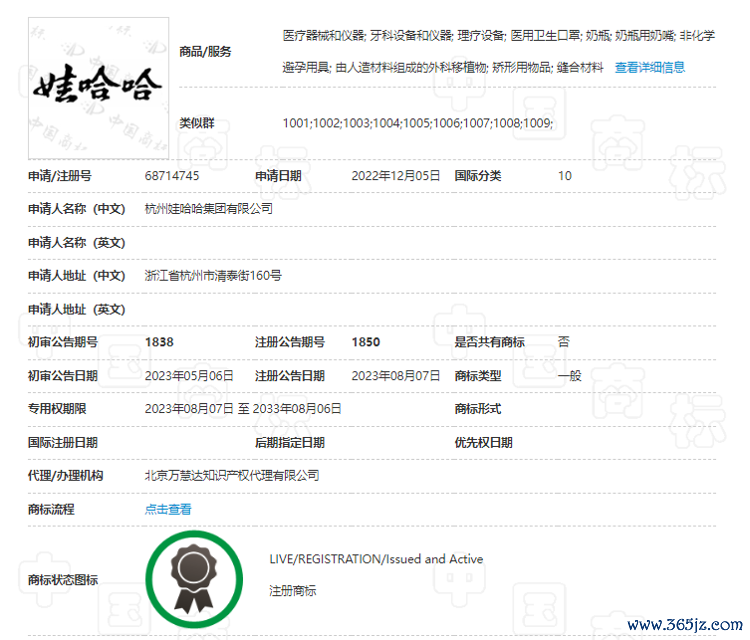Image resolution: width=750 pixels, height=640 pixels.
Task: Select the similar group codes 1001;1002;1003...
Action: click(x=418, y=123)
